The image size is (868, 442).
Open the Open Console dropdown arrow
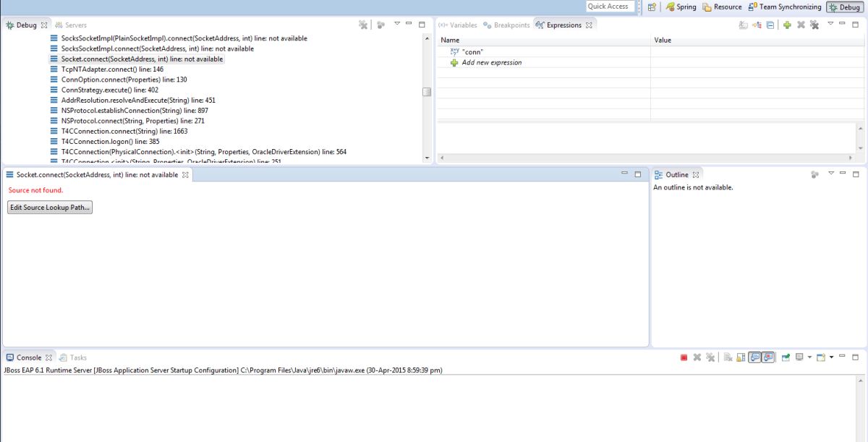pos(832,357)
